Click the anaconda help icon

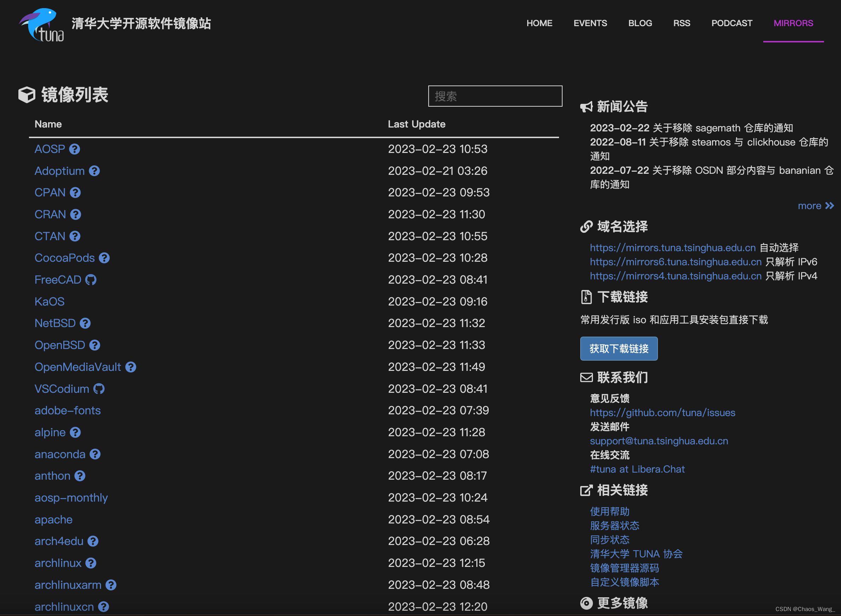(95, 454)
